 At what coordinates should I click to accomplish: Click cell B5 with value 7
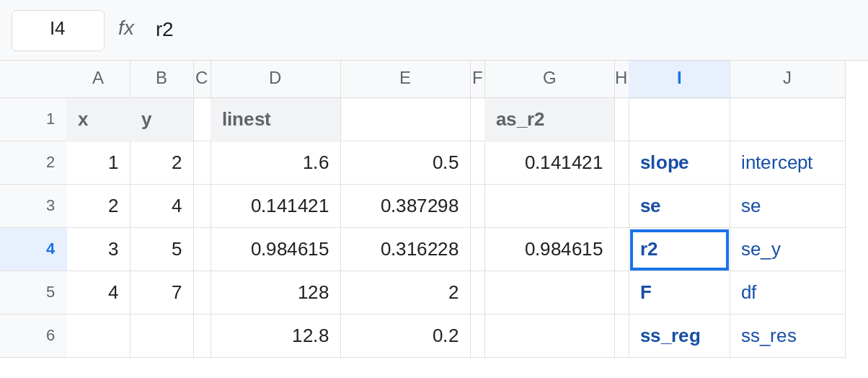coord(161,292)
